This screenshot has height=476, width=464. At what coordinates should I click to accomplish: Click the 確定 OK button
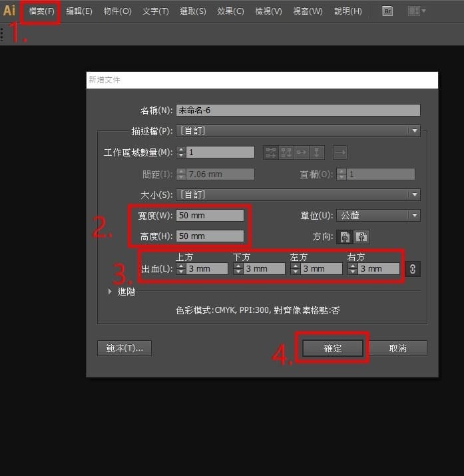pyautogui.click(x=333, y=348)
